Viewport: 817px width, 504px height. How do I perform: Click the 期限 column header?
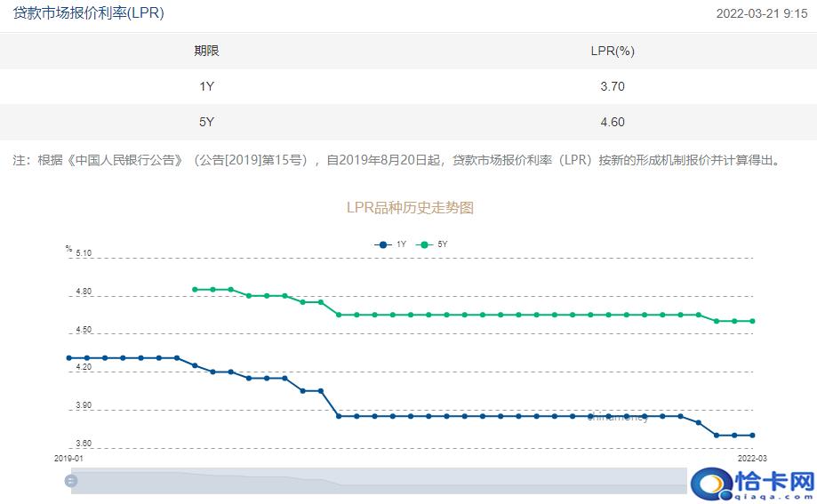pos(206,51)
